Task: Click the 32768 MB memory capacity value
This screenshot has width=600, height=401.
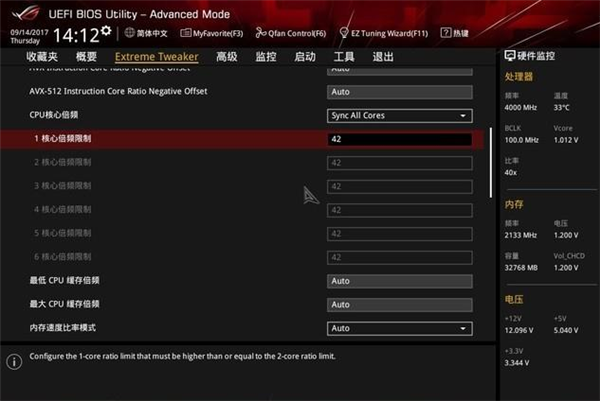Action: click(521, 267)
